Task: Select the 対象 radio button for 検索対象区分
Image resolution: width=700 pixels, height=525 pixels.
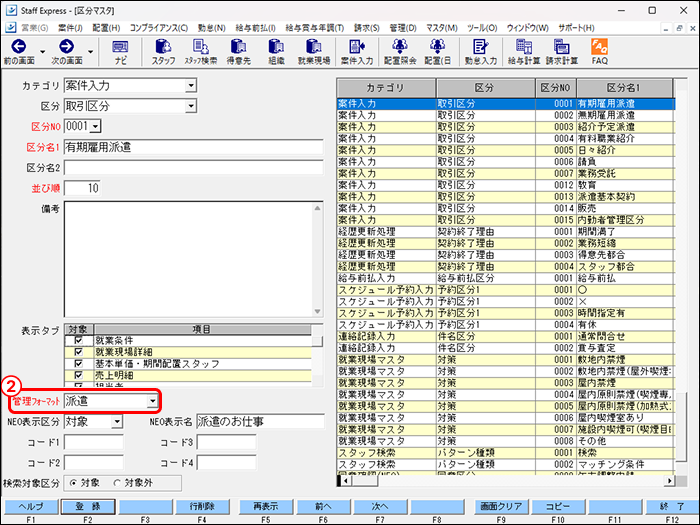Action: coord(74,483)
